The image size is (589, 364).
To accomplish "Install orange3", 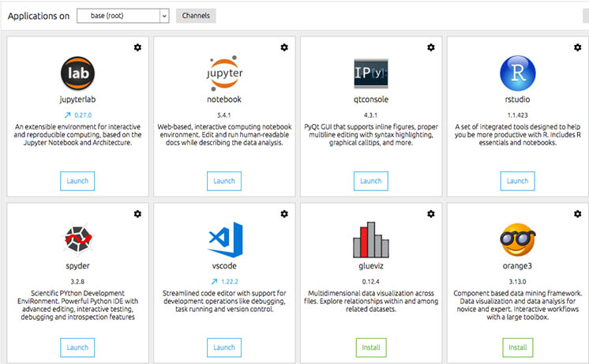I will pyautogui.click(x=518, y=347).
